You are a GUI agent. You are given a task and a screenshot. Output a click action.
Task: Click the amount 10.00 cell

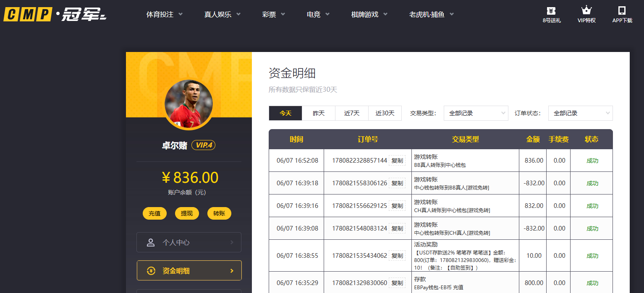point(534,256)
